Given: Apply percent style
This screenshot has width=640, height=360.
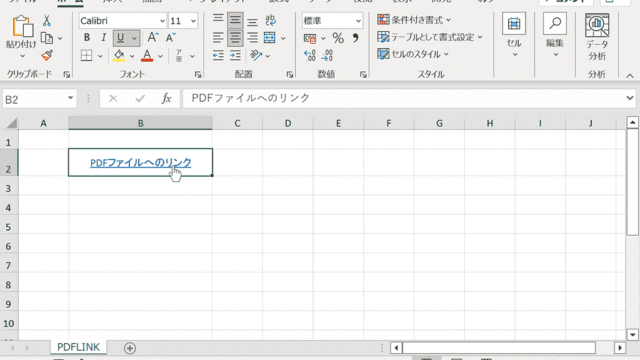Looking at the screenshot, I should pos(338,38).
